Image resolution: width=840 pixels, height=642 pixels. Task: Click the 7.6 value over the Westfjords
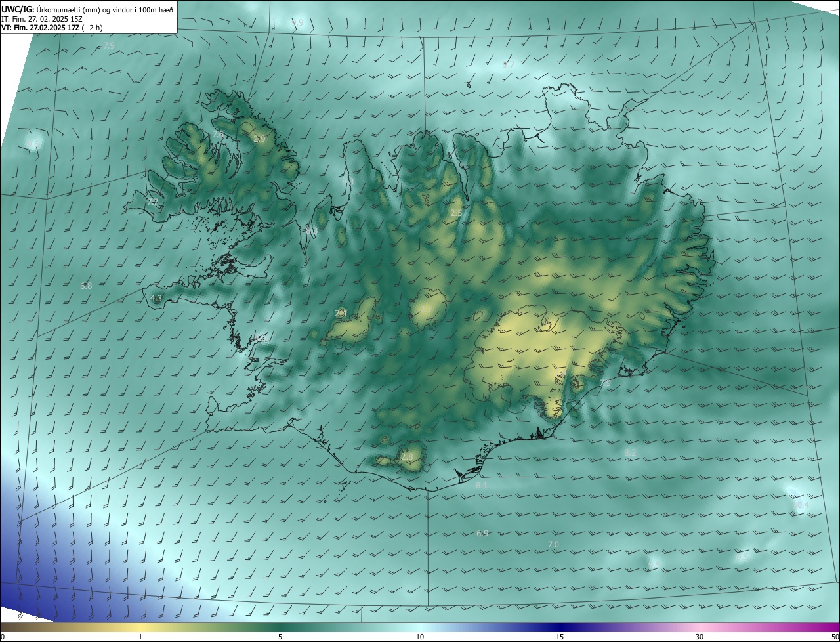pyautogui.click(x=219, y=134)
